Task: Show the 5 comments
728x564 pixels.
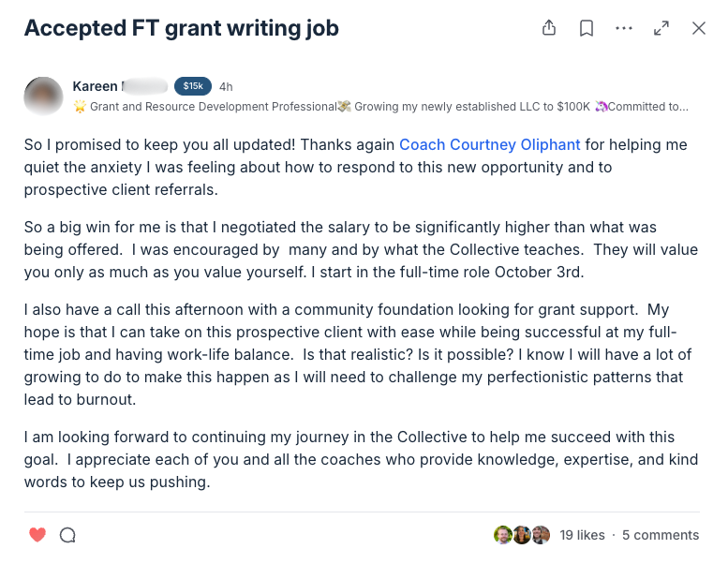Action: 661,535
